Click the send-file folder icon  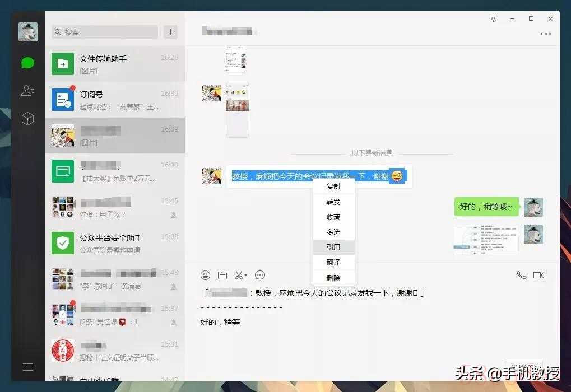point(222,276)
